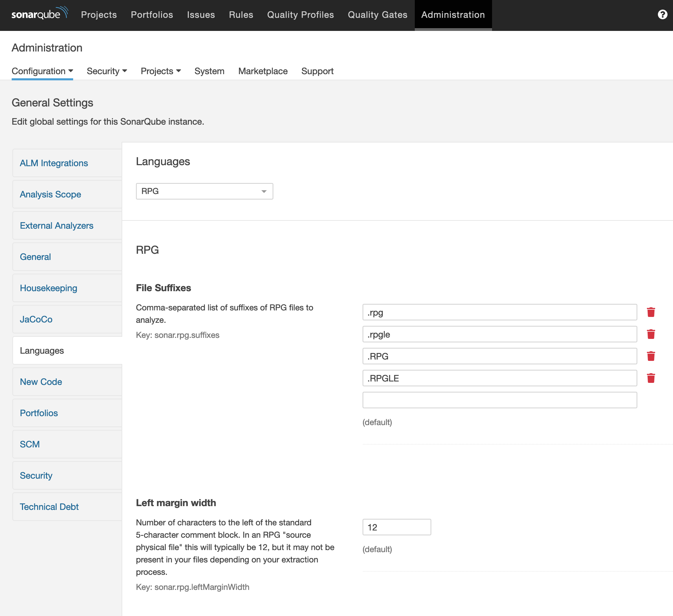The height and width of the screenshot is (616, 673).
Task: Delete the .rpgle suffix entry
Action: point(651,334)
